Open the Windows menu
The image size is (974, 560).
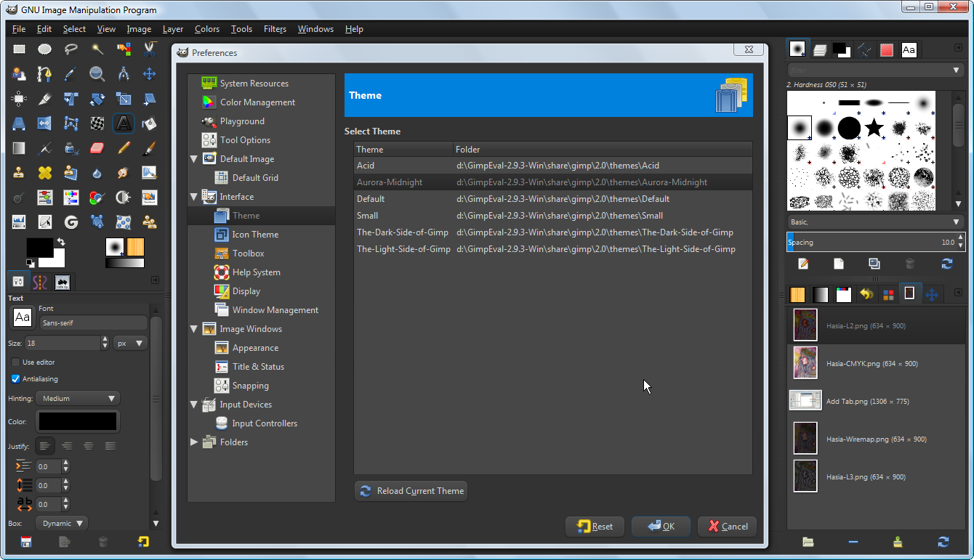tap(315, 29)
